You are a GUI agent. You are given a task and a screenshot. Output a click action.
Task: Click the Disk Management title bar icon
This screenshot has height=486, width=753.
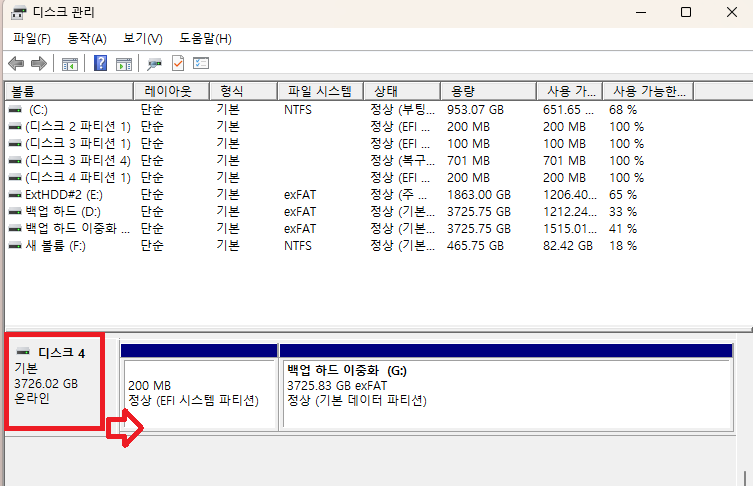coord(19,12)
